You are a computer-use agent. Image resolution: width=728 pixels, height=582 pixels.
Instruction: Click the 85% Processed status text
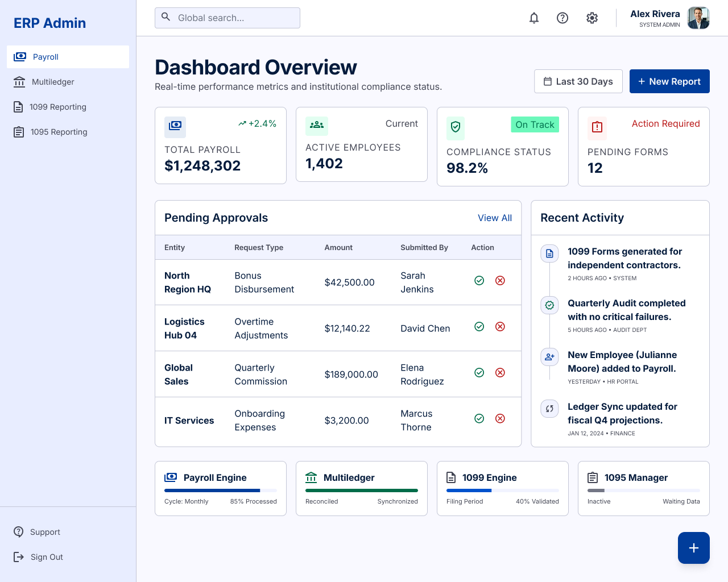[254, 501]
